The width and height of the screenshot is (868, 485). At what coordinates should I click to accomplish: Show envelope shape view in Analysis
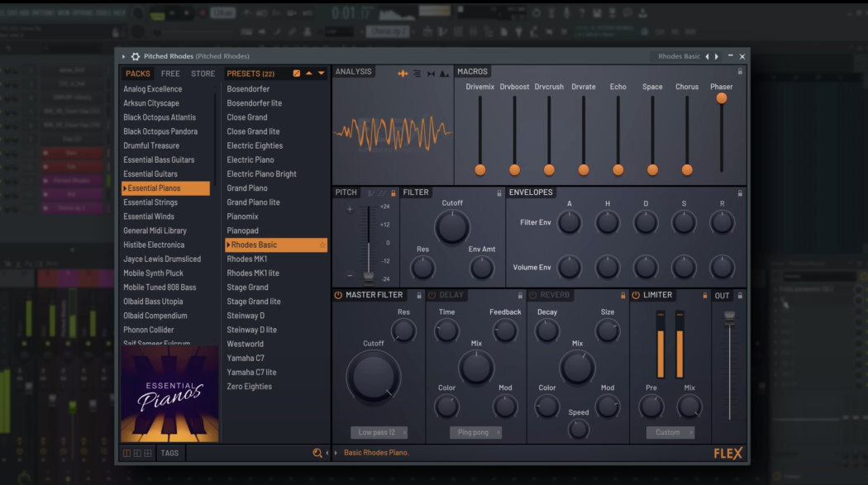point(444,74)
